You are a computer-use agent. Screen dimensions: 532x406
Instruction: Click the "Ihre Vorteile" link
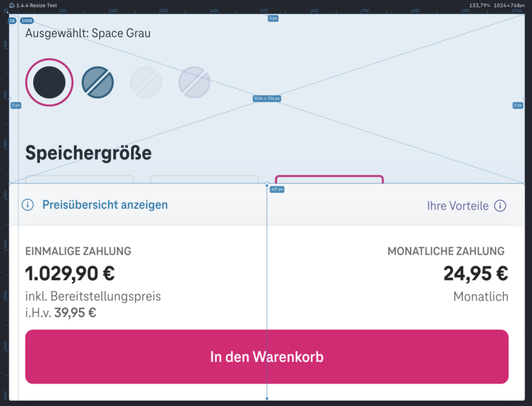[x=456, y=206]
